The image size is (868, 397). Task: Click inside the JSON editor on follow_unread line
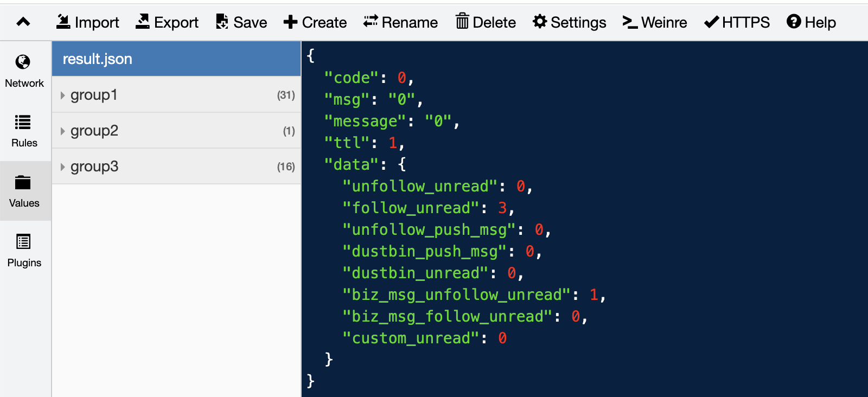[428, 208]
